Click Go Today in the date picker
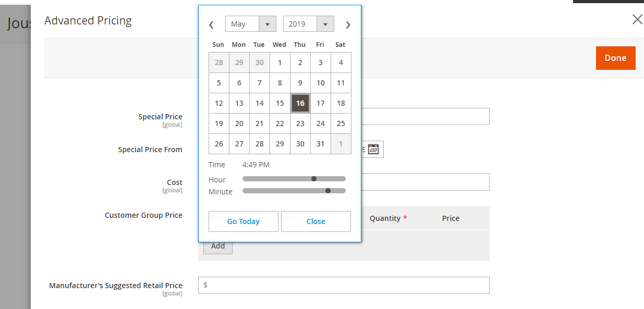 243,221
